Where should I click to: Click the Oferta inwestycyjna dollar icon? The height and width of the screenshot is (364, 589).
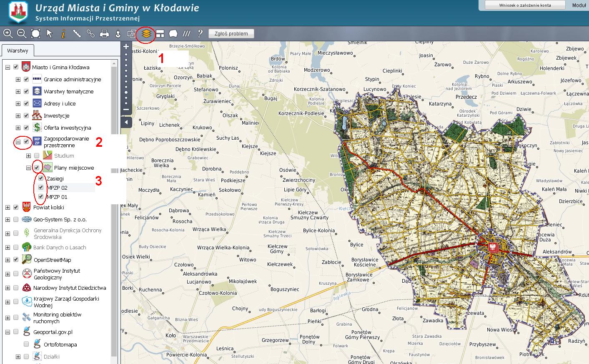37,128
